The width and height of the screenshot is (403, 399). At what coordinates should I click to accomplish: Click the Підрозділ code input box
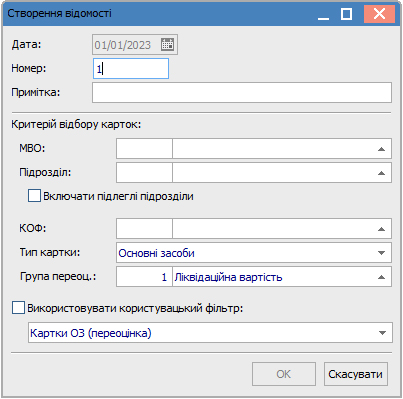tap(144, 173)
